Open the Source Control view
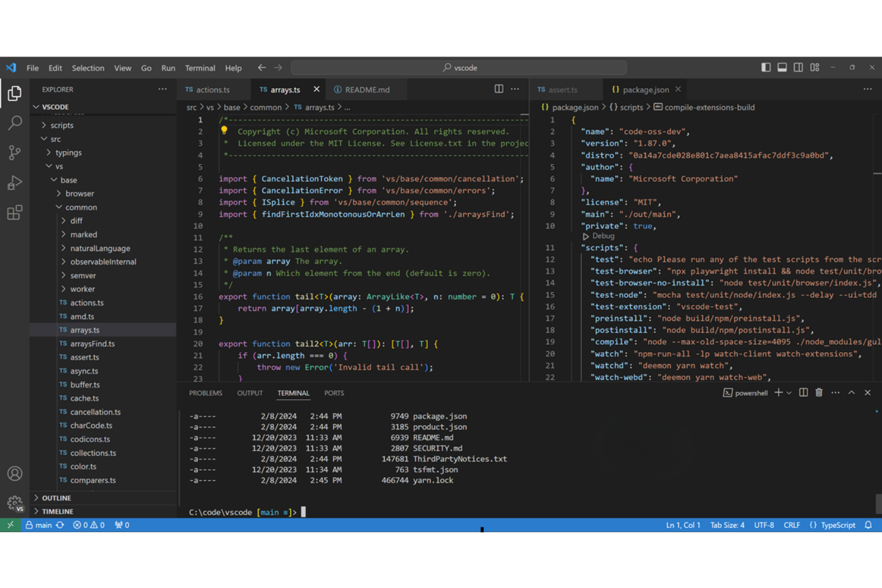Image resolution: width=882 pixels, height=588 pixels. [14, 153]
